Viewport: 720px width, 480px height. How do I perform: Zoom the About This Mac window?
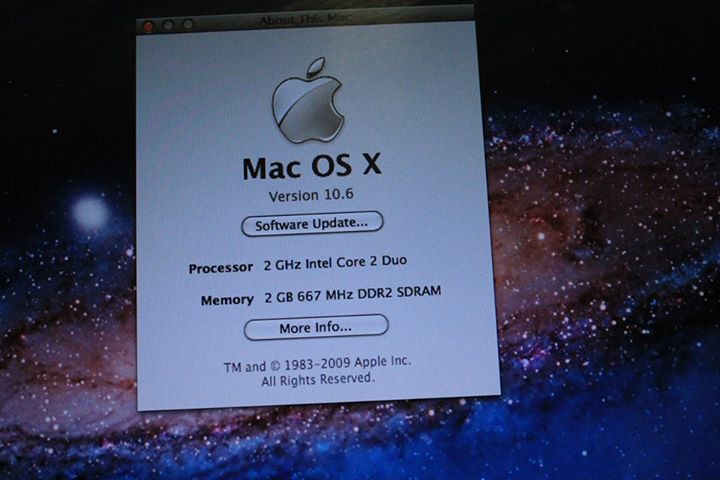point(188,23)
